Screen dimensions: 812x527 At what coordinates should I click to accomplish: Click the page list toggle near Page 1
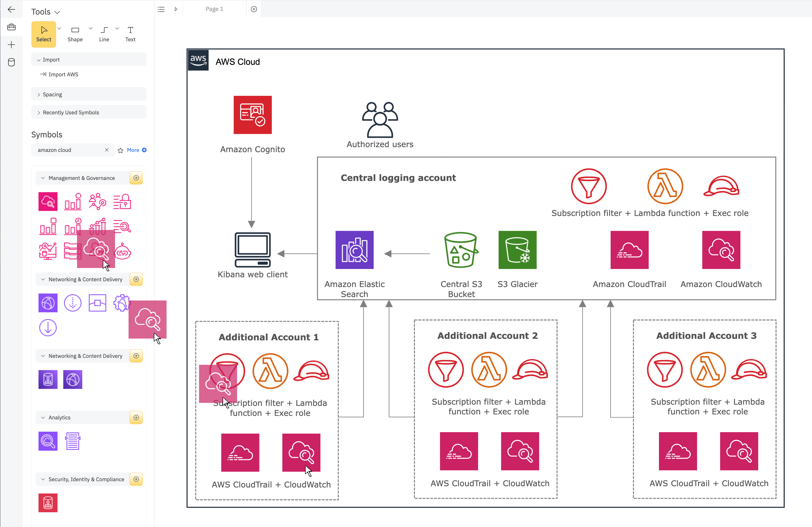[161, 9]
